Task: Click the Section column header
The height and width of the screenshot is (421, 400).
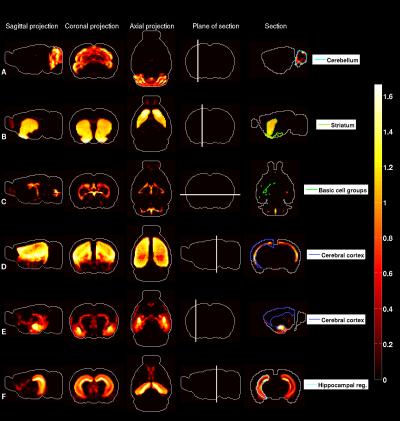Action: [x=276, y=26]
